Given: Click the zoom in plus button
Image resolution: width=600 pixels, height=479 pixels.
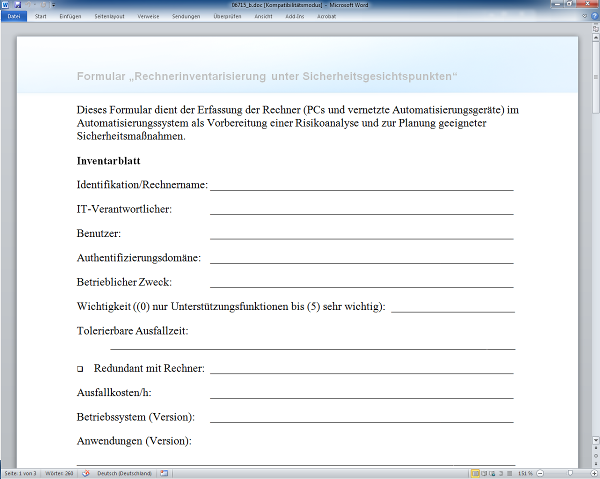Looking at the screenshot, I should tap(593, 473).
